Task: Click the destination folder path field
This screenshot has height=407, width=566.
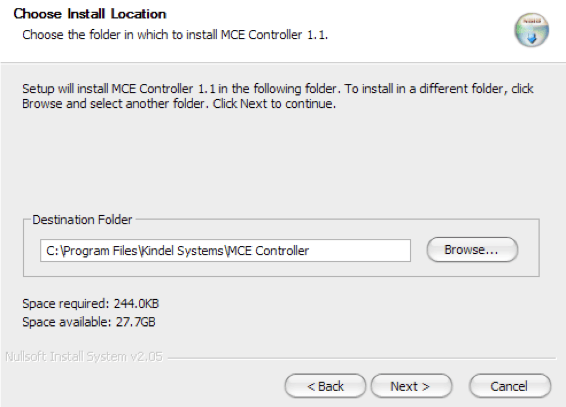Action: 225,250
